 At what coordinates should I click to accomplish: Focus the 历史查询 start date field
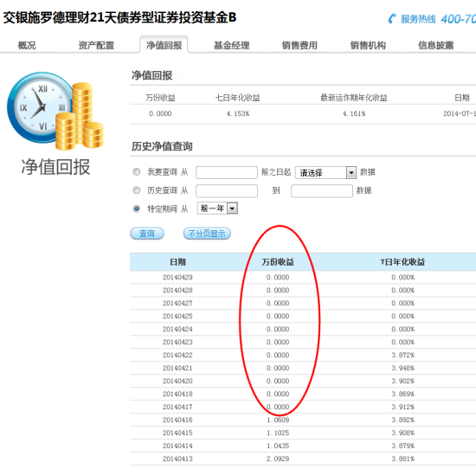[227, 191]
